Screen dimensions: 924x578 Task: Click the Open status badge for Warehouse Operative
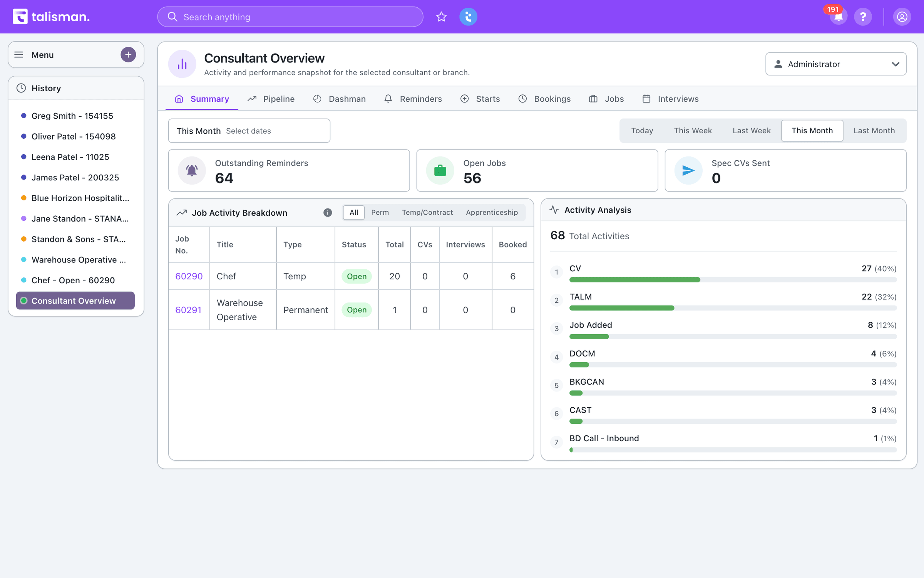tap(357, 310)
